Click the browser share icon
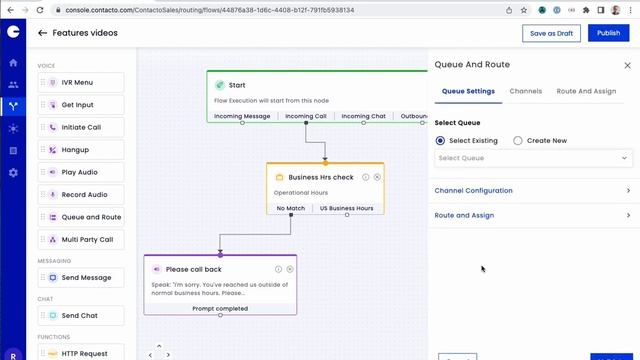The width and height of the screenshot is (640, 360). [509, 10]
